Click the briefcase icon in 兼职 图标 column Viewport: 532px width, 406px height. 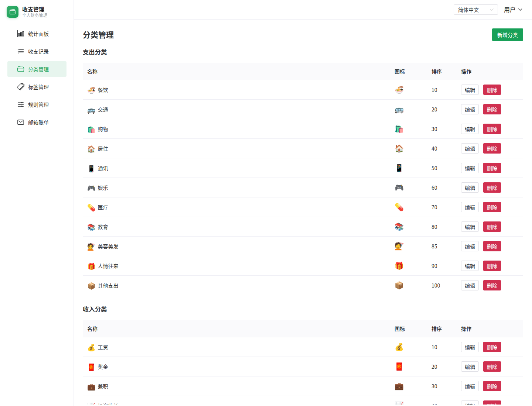click(x=399, y=386)
